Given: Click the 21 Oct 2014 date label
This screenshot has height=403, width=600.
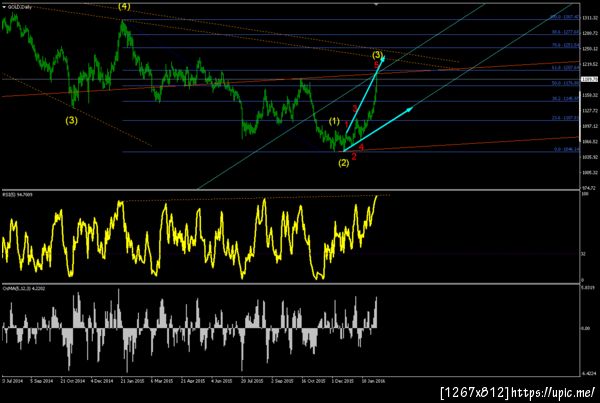Looking at the screenshot, I should pyautogui.click(x=72, y=381).
